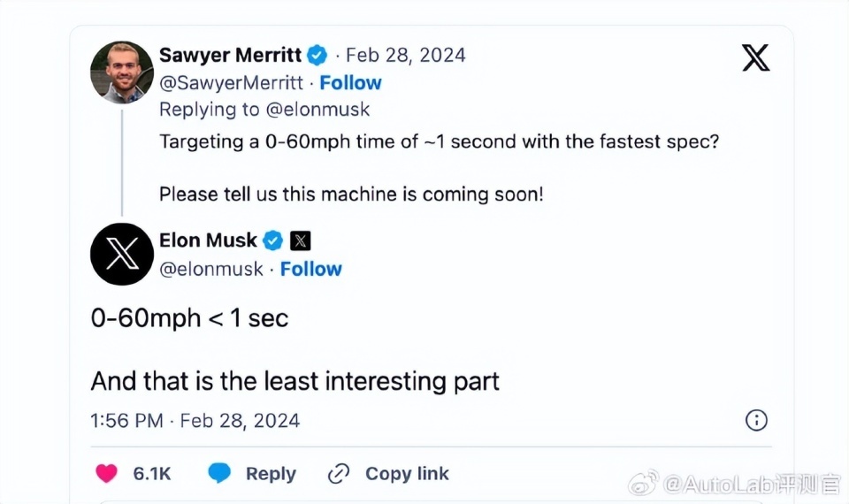Open the Sawyer Merritt display name

tap(230, 55)
